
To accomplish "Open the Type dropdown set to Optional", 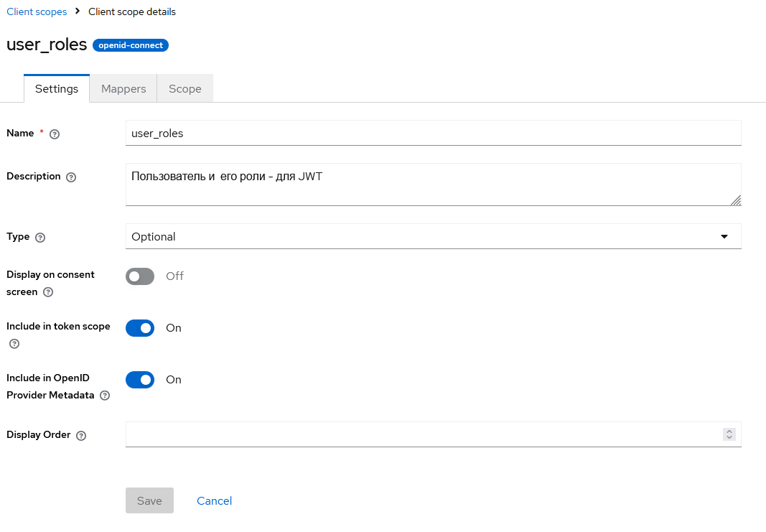I will (433, 237).
